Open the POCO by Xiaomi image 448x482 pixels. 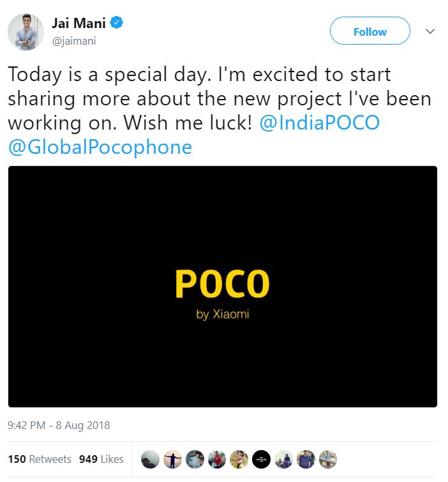[x=223, y=287]
